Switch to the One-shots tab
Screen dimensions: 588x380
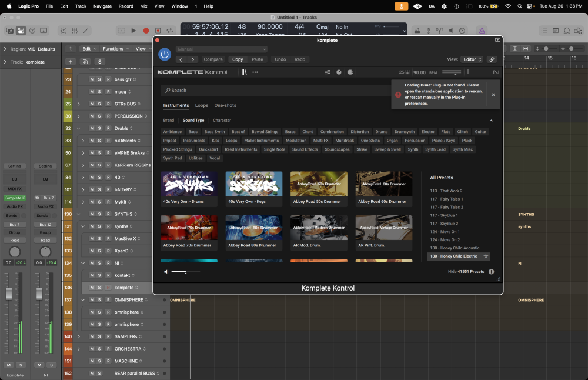pyautogui.click(x=225, y=105)
